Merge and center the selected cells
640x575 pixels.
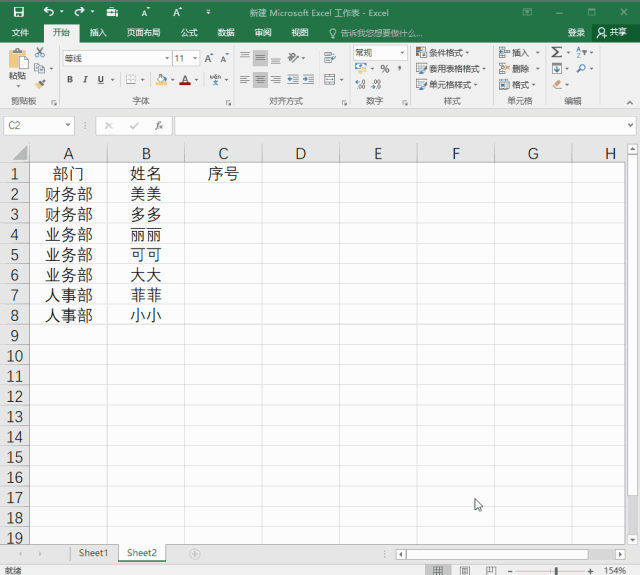click(x=329, y=80)
